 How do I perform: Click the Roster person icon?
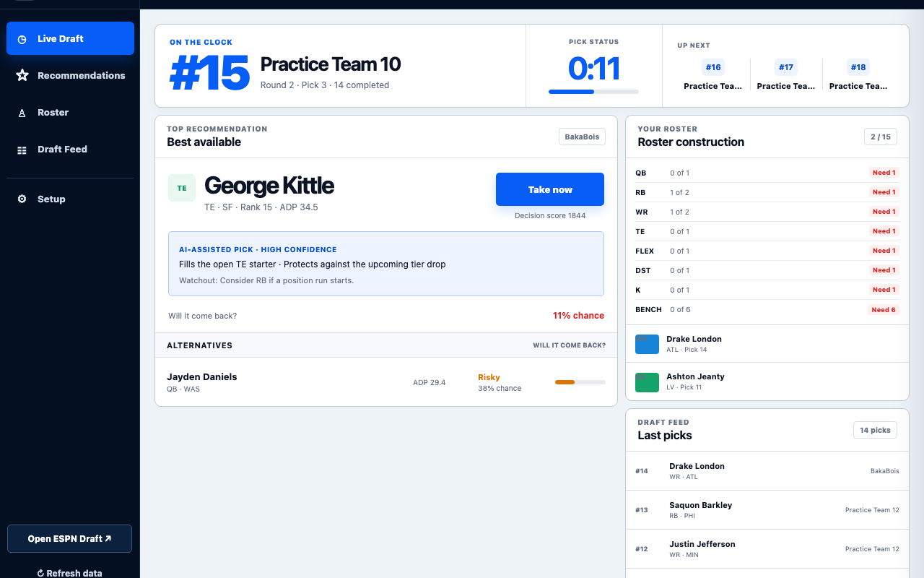click(22, 113)
